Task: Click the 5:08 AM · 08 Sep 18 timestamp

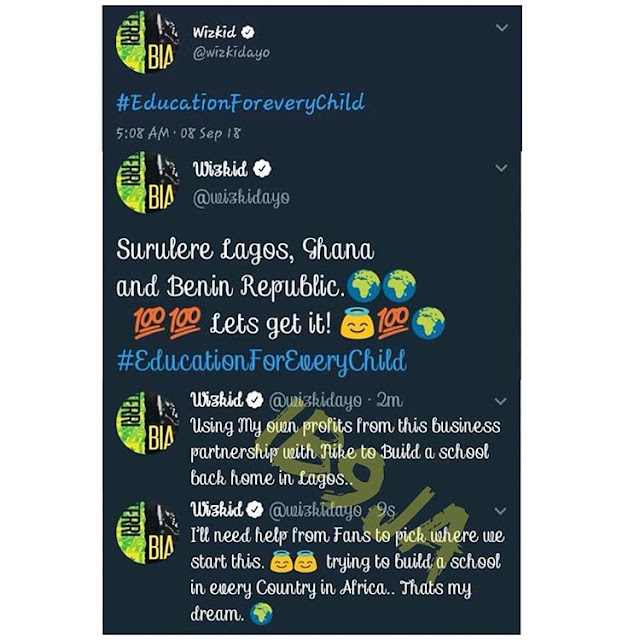Action: pos(178,133)
